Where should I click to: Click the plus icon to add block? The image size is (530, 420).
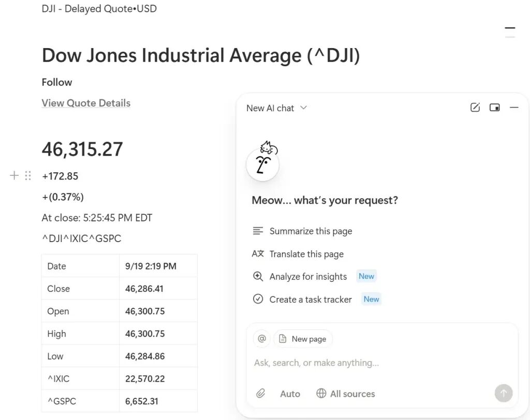tap(14, 176)
